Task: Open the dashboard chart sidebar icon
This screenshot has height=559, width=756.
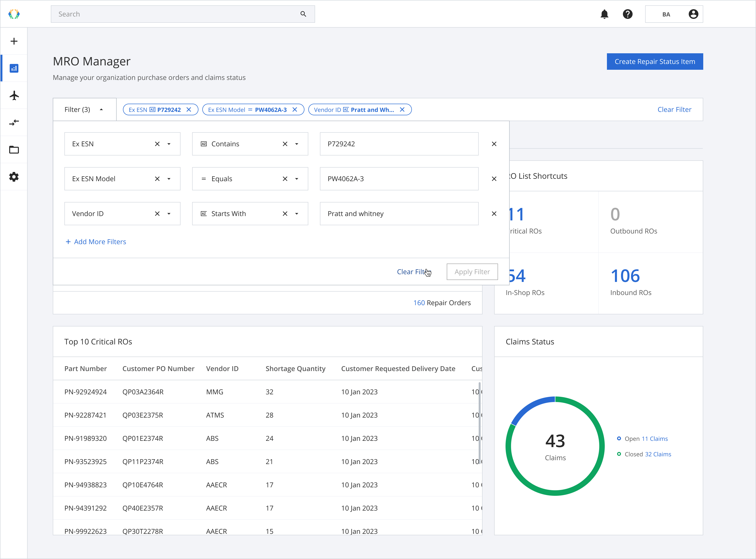Action: pos(14,68)
